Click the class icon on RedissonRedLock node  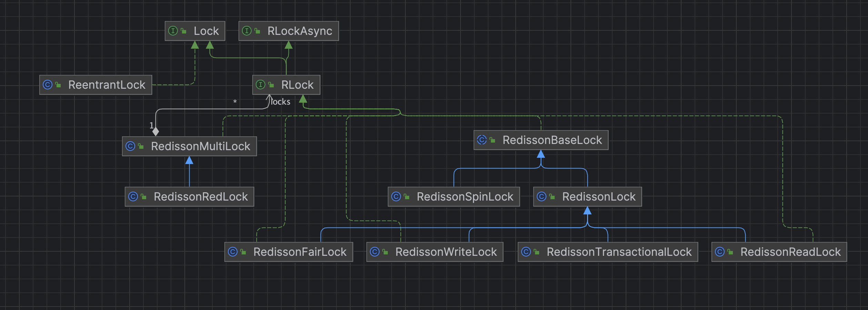coord(133,197)
